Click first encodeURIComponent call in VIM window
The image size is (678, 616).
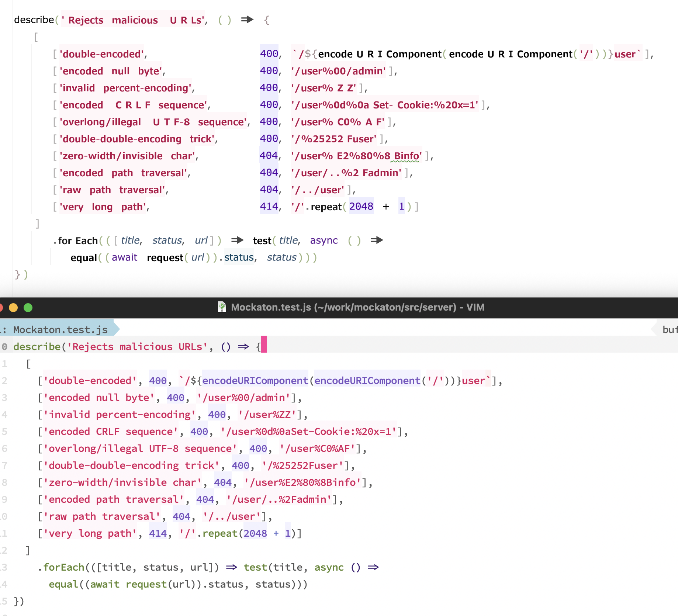click(255, 380)
